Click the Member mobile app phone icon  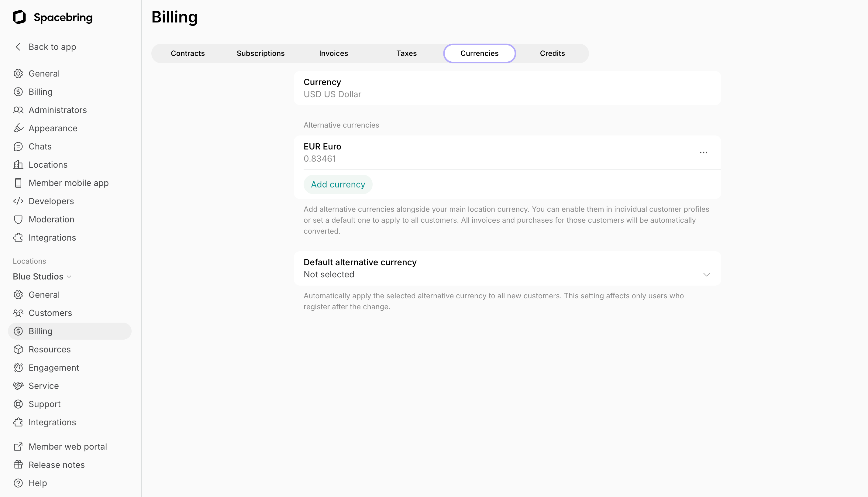tap(18, 183)
